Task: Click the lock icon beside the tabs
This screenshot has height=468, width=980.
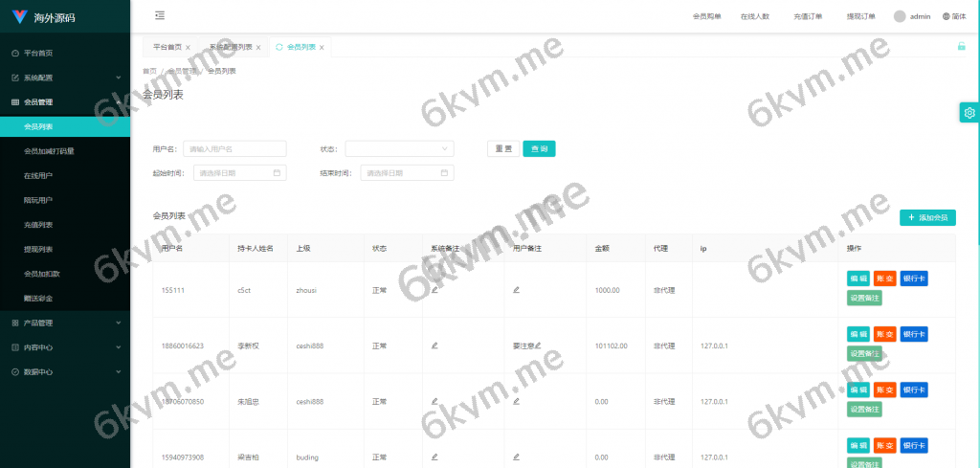Action: click(961, 46)
